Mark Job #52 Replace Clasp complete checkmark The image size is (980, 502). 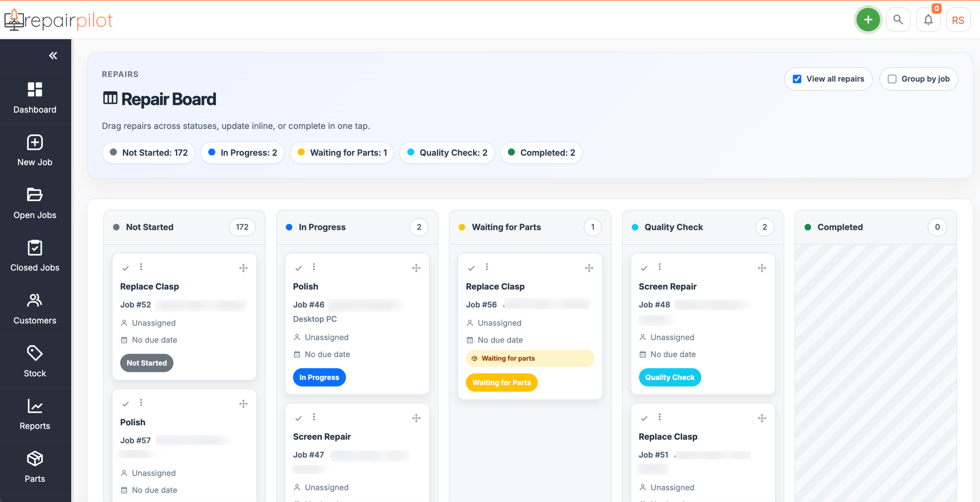pos(126,268)
